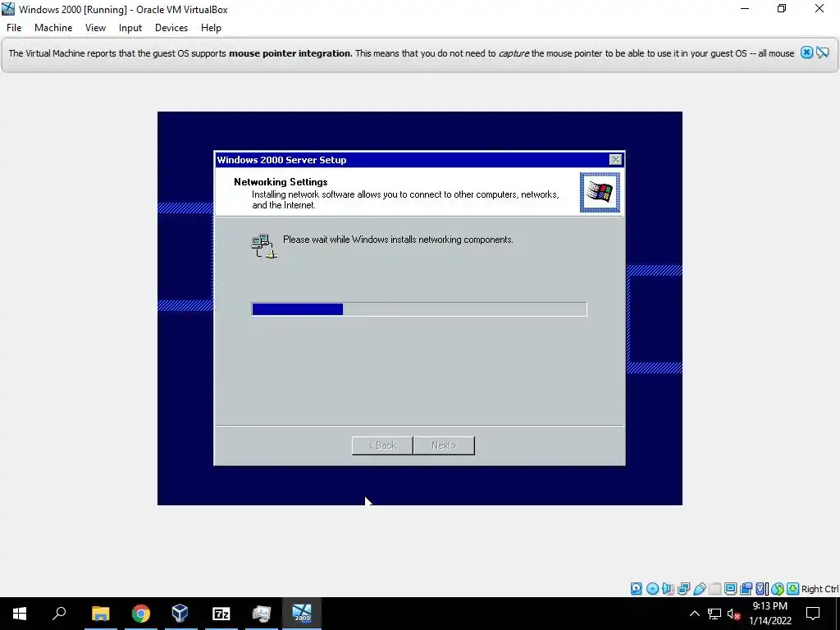Click the network computers icon in Setup
Screen dimensions: 840x630
click(x=264, y=246)
